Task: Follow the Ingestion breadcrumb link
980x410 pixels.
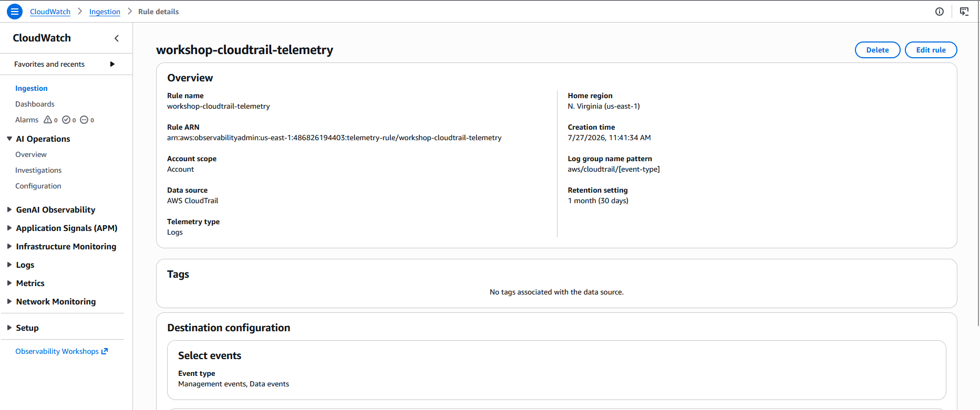Action: [105, 12]
